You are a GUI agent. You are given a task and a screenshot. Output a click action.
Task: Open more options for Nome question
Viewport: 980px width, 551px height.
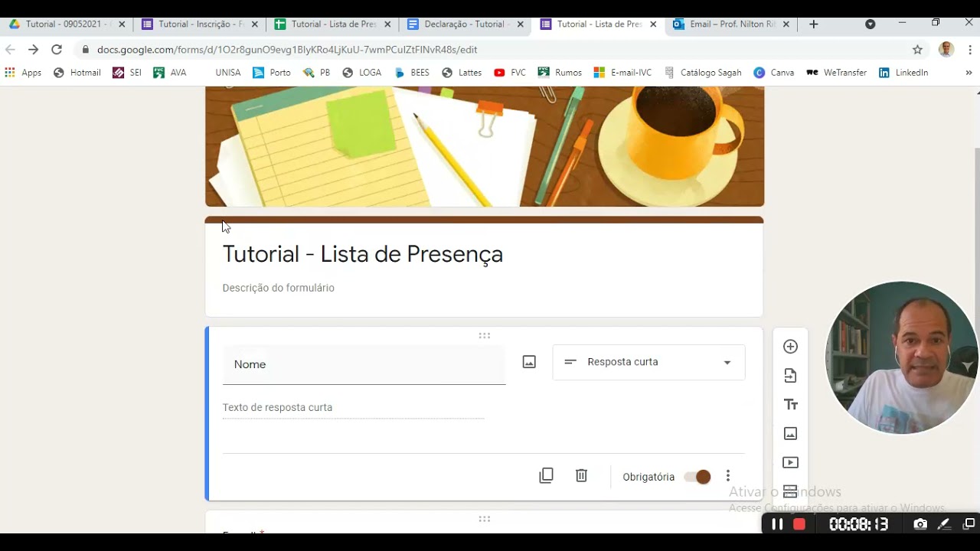click(727, 476)
